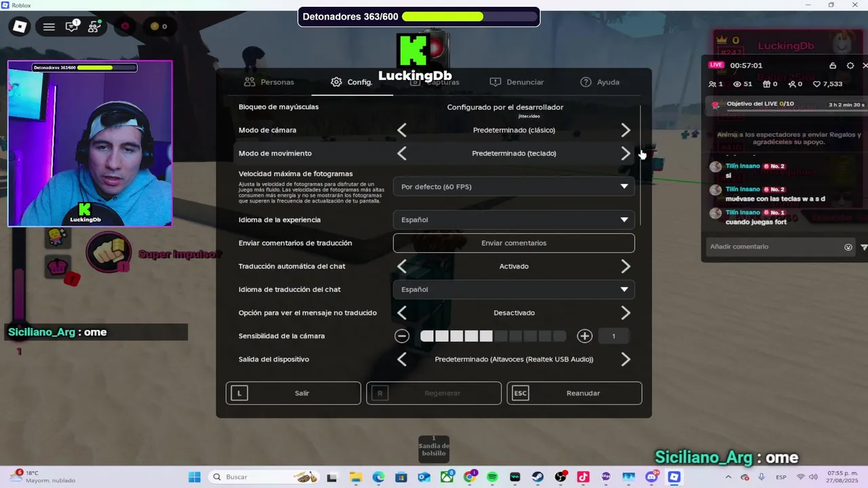
Task: Open Microsoft Edge from the taskbar
Action: pyautogui.click(x=378, y=477)
